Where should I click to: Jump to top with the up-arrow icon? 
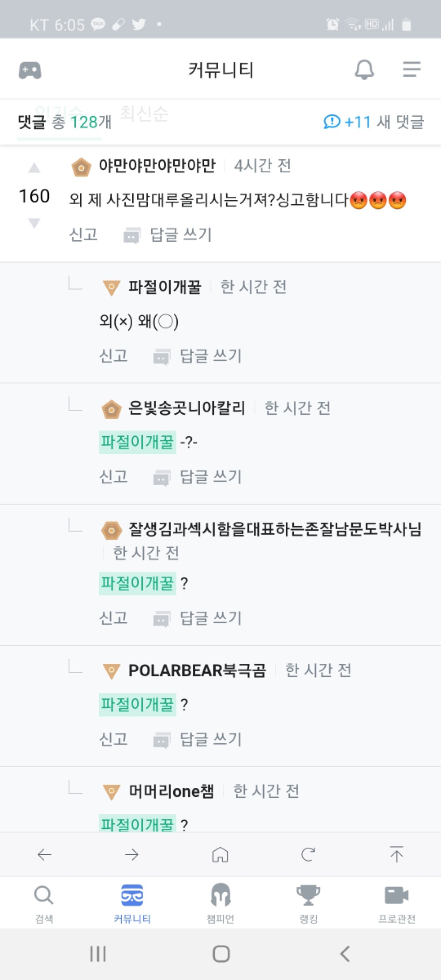tap(396, 854)
